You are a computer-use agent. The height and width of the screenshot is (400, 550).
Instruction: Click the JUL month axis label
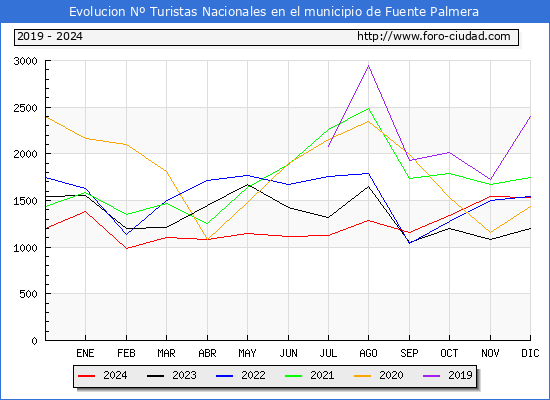point(328,353)
